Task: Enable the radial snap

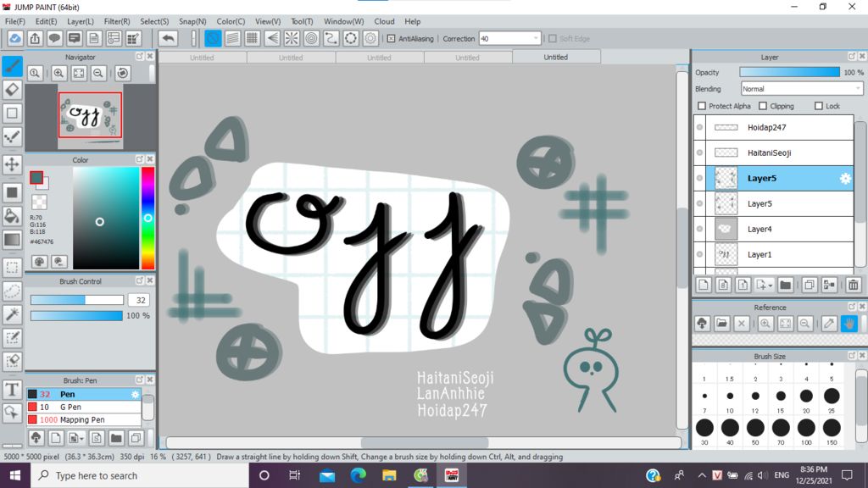Action: pyautogui.click(x=292, y=38)
